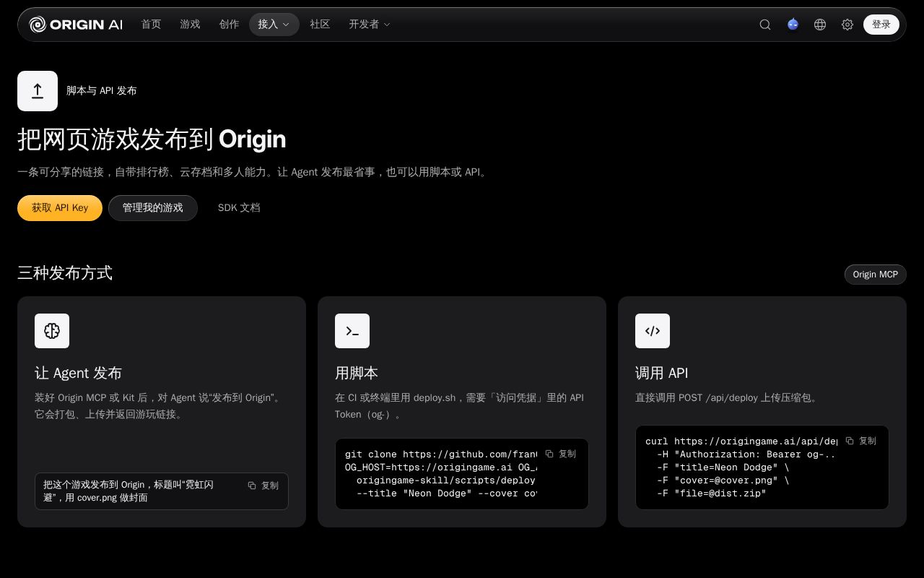Open the search icon in navbar
The height and width of the screenshot is (578, 924).
[765, 25]
